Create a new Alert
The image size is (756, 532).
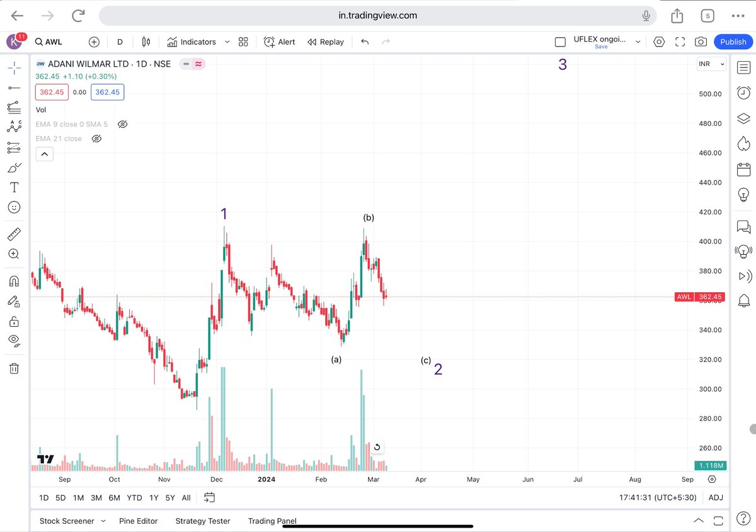point(279,42)
